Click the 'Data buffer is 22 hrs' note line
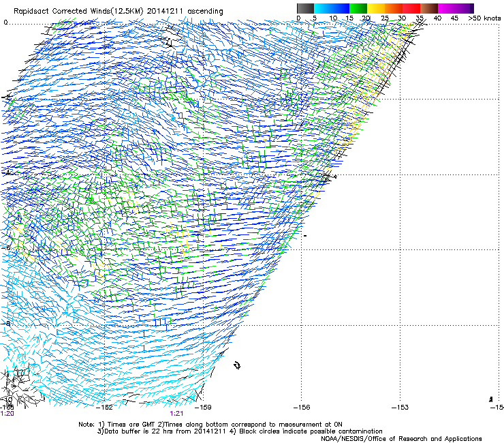 [240, 431]
